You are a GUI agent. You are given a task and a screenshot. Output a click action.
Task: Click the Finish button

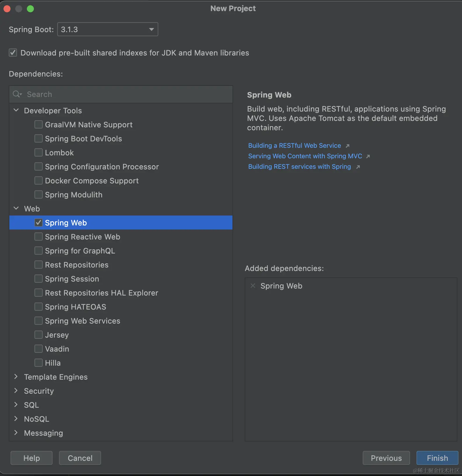[437, 458]
